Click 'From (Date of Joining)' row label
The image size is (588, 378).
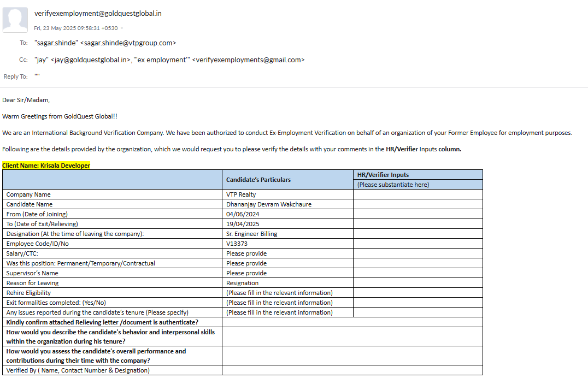(37, 214)
